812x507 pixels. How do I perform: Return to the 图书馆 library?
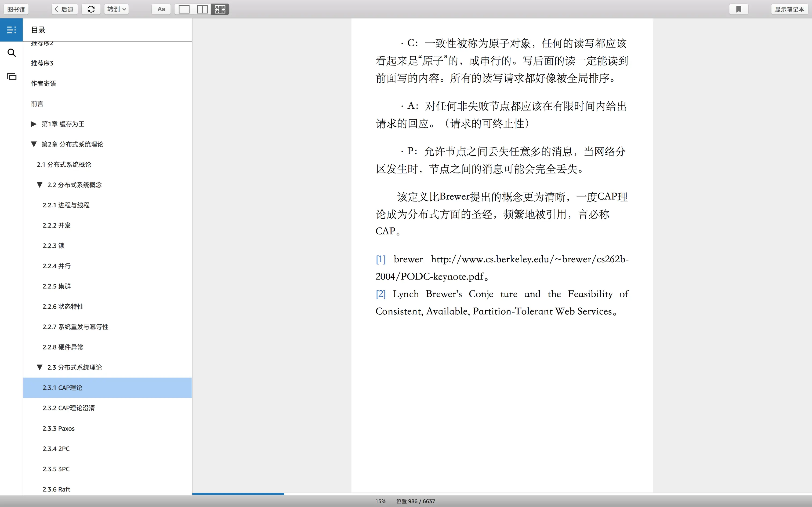[x=16, y=9]
